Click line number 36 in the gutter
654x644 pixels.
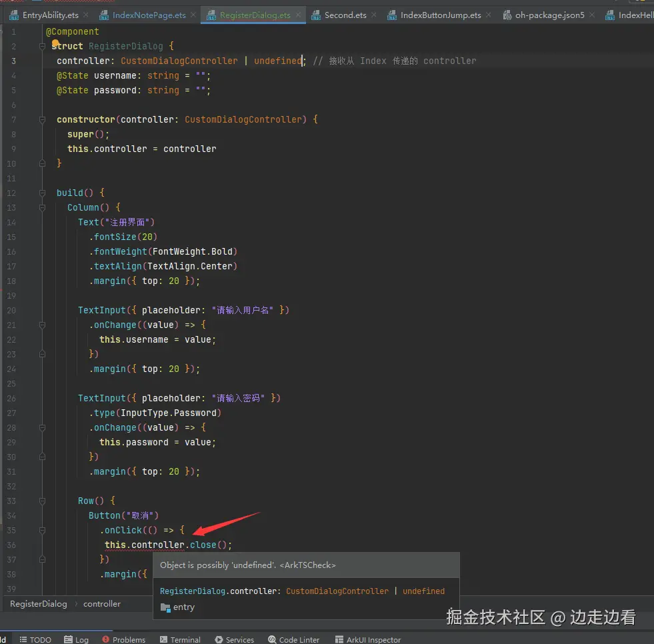coord(11,545)
